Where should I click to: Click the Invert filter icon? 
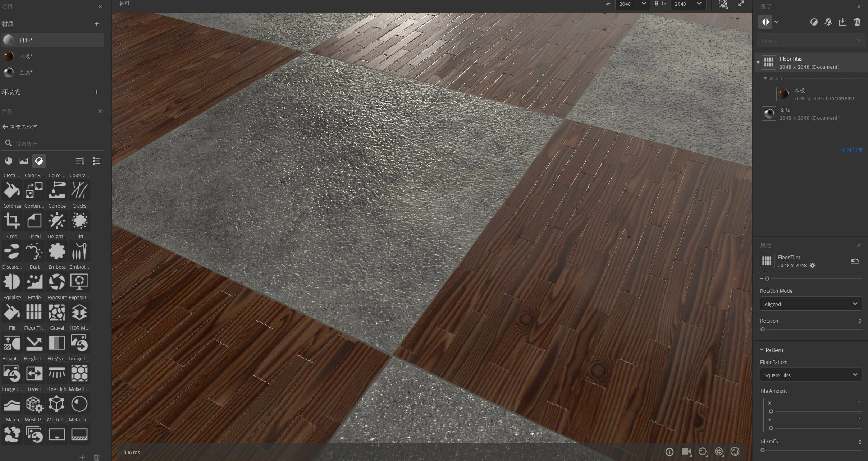coord(34,374)
